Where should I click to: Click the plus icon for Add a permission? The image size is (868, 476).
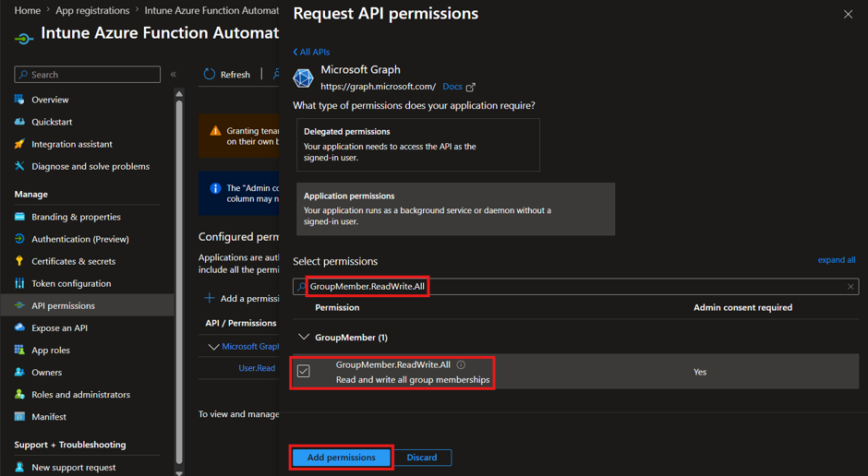point(210,298)
